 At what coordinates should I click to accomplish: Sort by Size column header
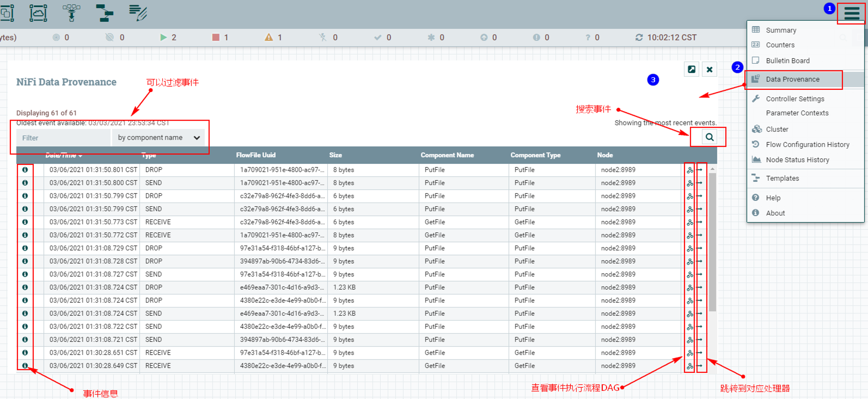tap(335, 155)
